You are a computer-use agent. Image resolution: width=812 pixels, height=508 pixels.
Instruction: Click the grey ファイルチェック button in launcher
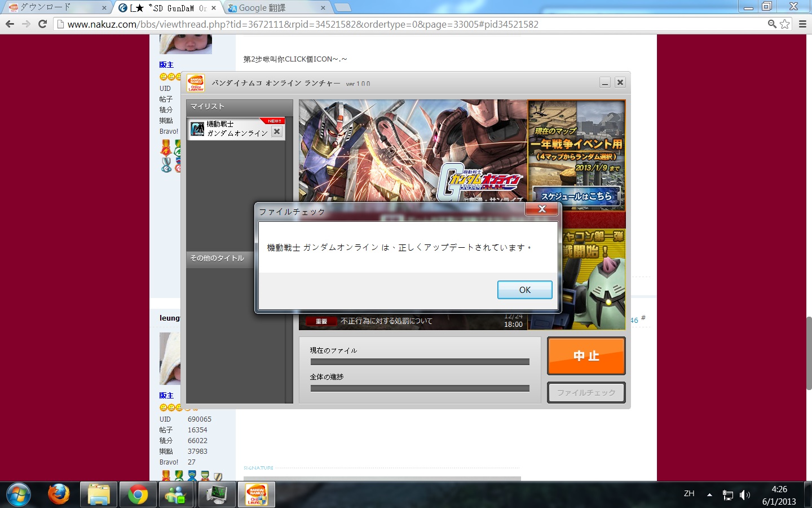click(x=586, y=392)
